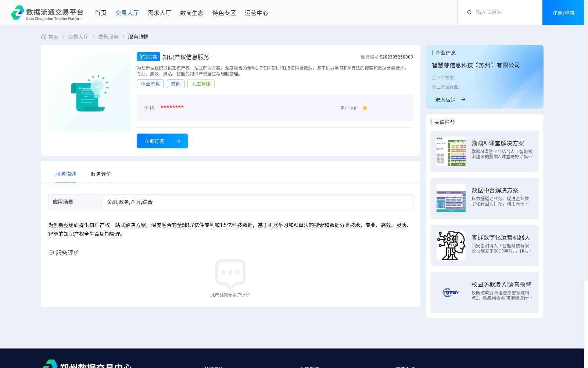Click the comment icon beside 服务评价 heading
This screenshot has height=368, width=588.
[x=51, y=253]
